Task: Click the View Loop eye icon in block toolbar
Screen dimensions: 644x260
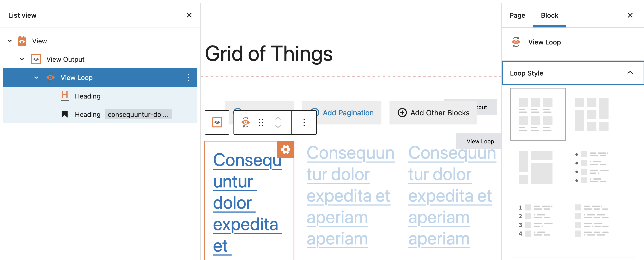Action: pyautogui.click(x=246, y=122)
